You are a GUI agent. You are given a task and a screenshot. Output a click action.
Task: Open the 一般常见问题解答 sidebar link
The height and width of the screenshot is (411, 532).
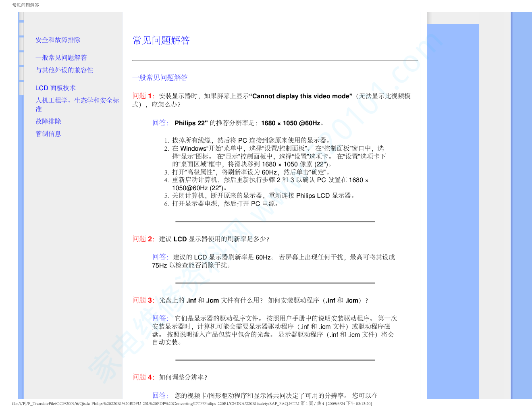pos(61,58)
